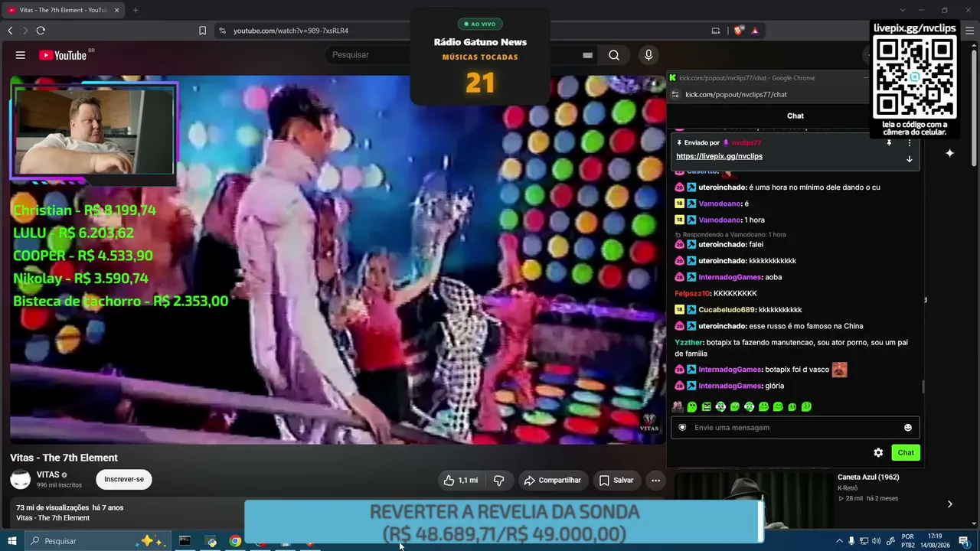Dislike the Vitas video
Screen dimensions: 980x551
(499, 481)
